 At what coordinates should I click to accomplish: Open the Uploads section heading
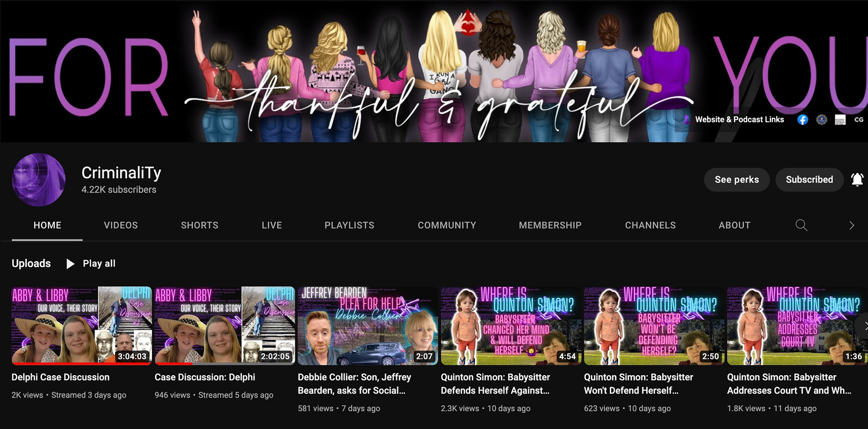pyautogui.click(x=31, y=264)
